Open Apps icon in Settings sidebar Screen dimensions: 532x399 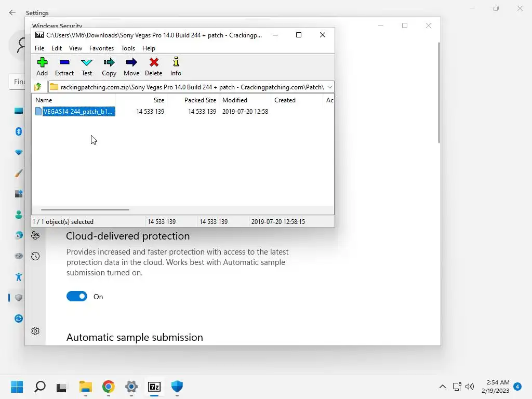19,194
